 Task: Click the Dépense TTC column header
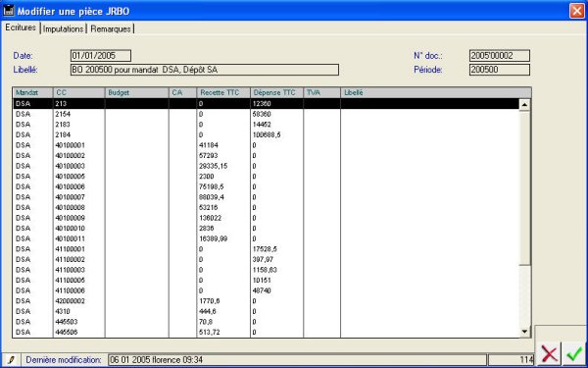pos(276,93)
